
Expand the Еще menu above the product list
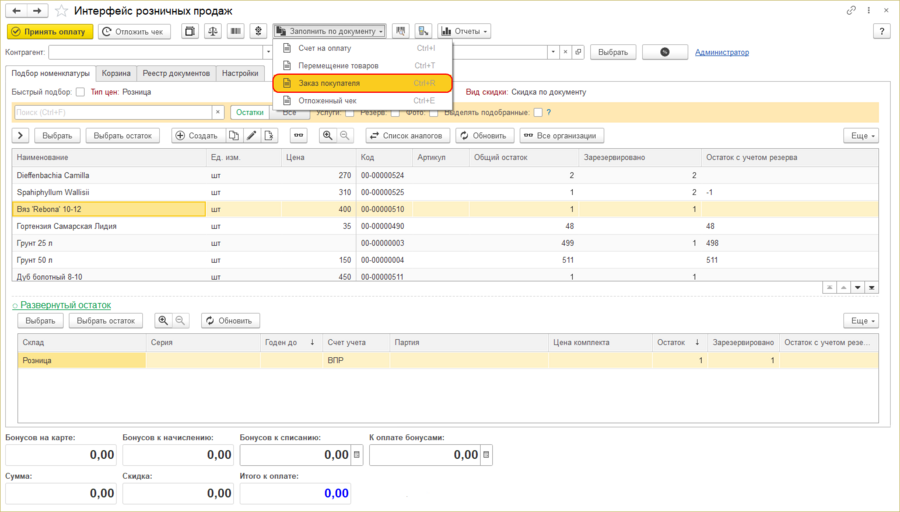pyautogui.click(x=861, y=135)
